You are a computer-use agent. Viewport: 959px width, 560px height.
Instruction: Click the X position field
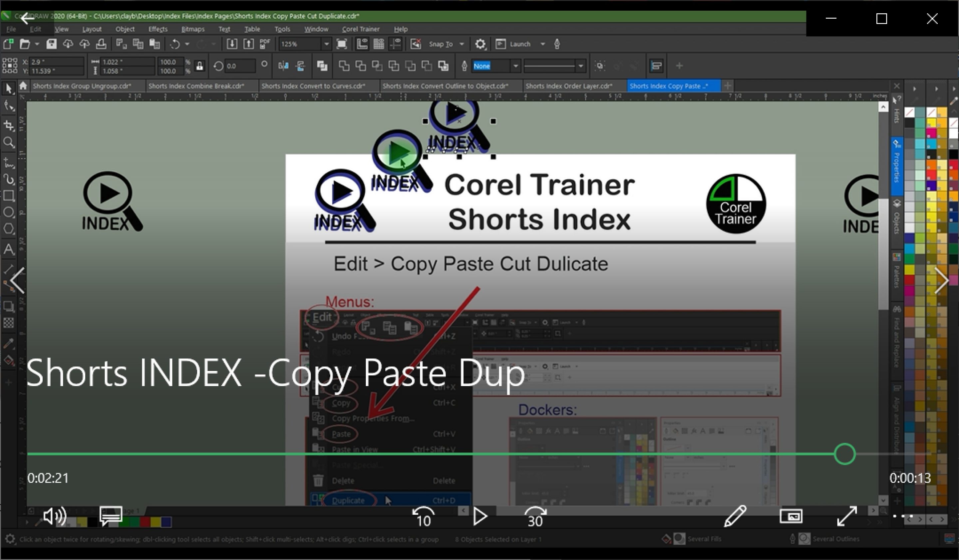pos(56,62)
